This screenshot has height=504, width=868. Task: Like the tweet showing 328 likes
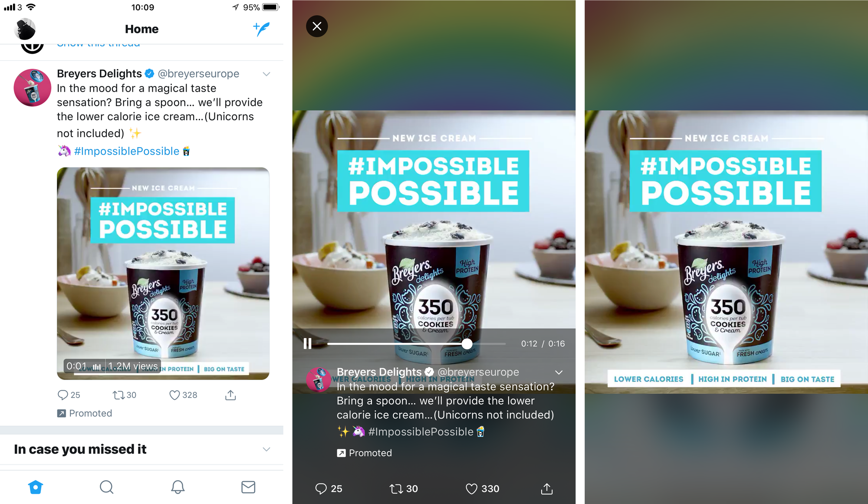174,395
